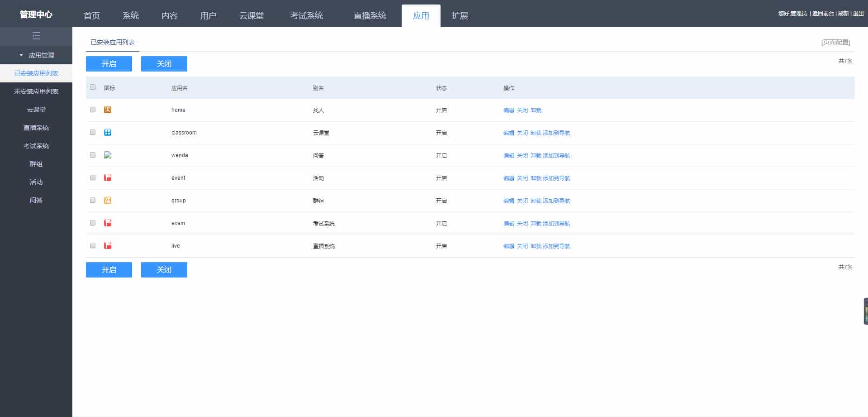
Task: Switch to the 已安装应用列表 tab
Action: tap(113, 42)
